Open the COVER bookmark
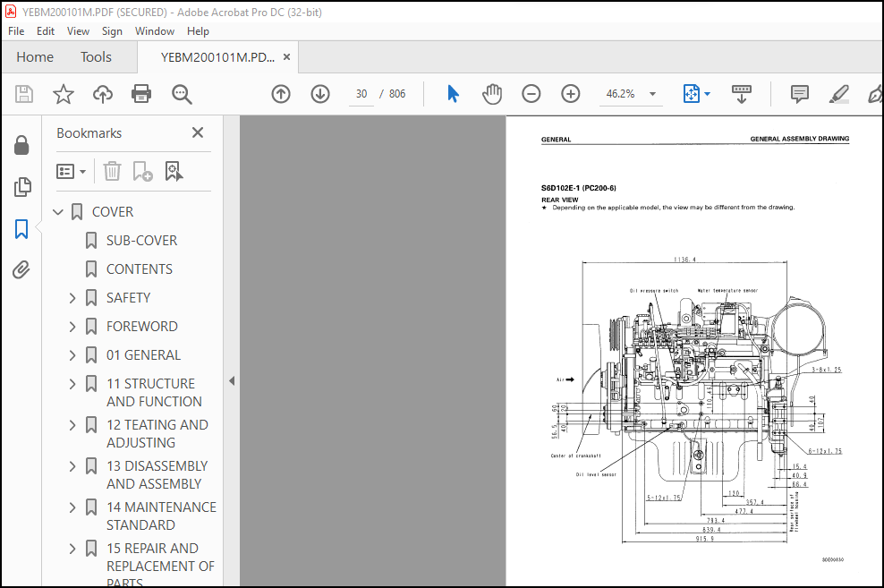Screen dimensions: 884x588 113,212
